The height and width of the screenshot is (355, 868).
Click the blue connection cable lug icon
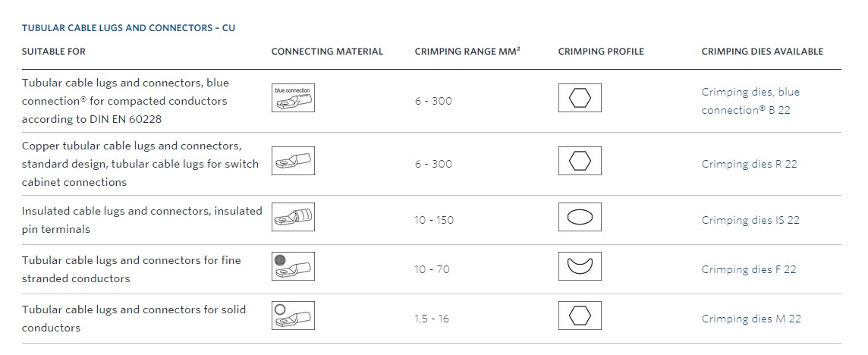pos(293,98)
